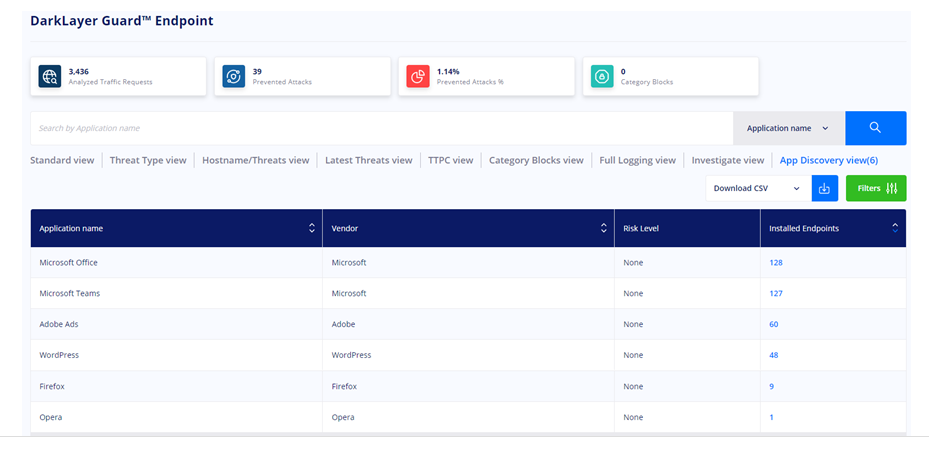Sort table by Application name column arrows
929x449 pixels.
[x=312, y=228]
